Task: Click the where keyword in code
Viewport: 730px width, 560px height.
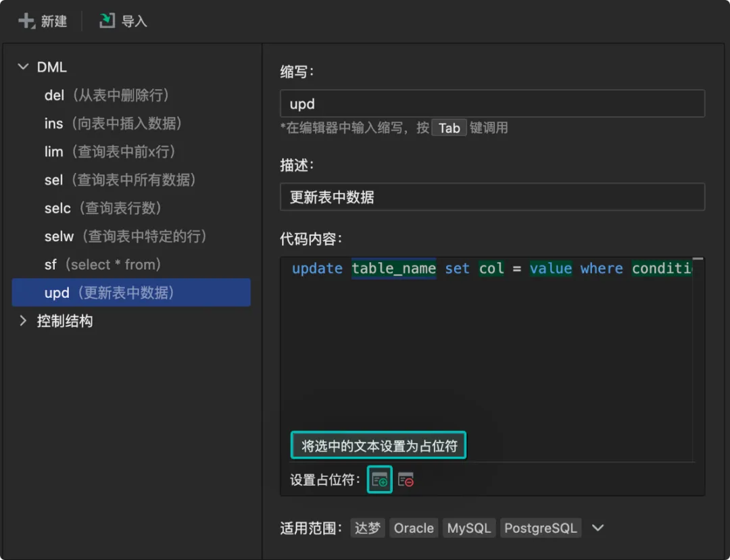Action: coord(602,268)
